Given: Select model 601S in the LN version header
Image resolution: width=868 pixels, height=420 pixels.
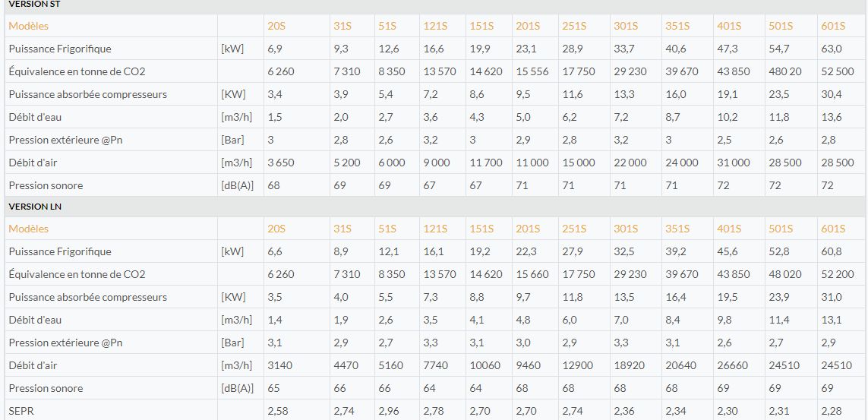Looking at the screenshot, I should [833, 229].
